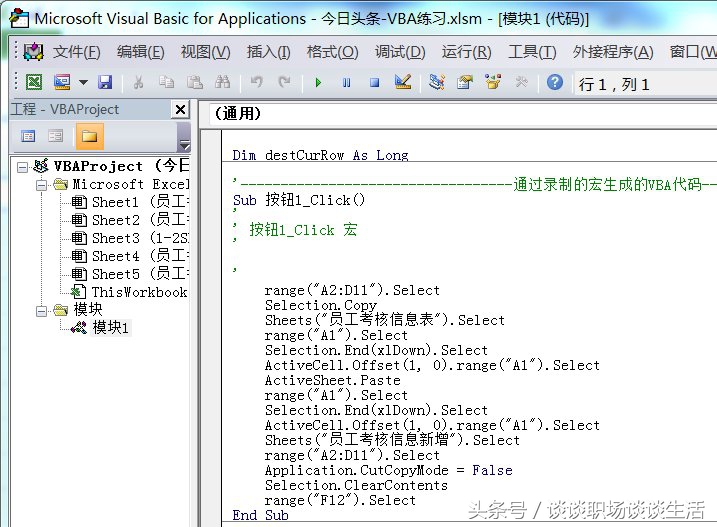Open the 插入(I) menu

click(268, 52)
